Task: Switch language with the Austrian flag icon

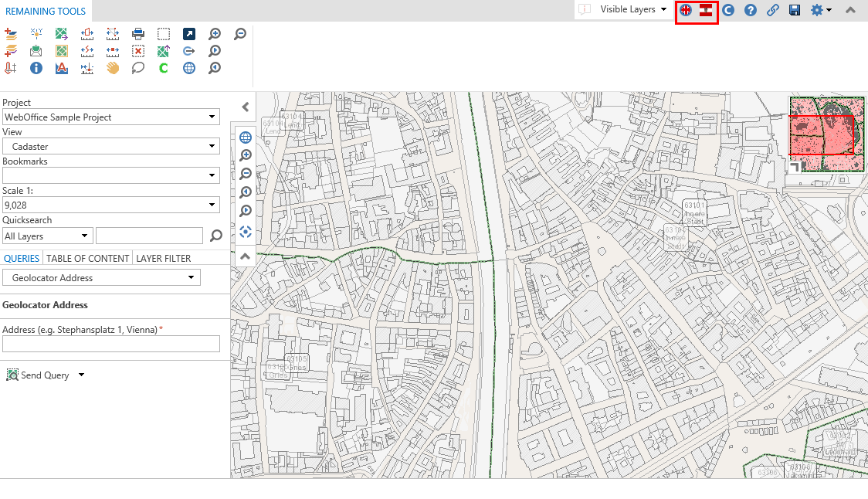Action: click(x=706, y=10)
